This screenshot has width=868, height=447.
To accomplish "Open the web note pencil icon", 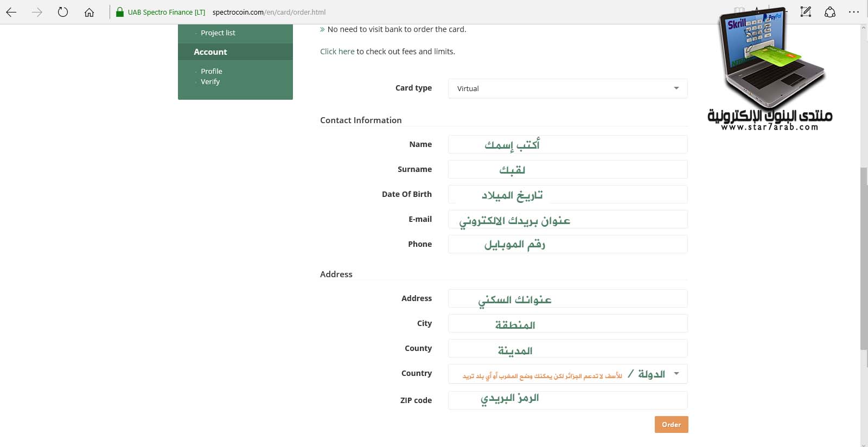I will [806, 12].
